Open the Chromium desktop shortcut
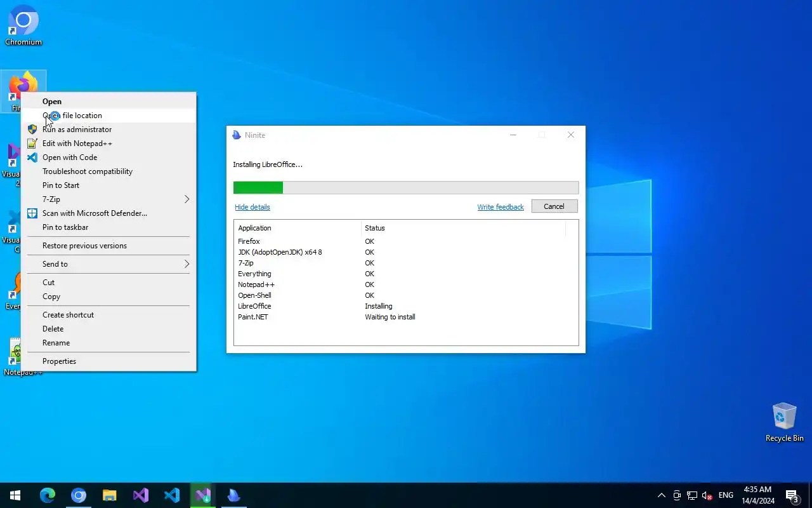 (23, 25)
